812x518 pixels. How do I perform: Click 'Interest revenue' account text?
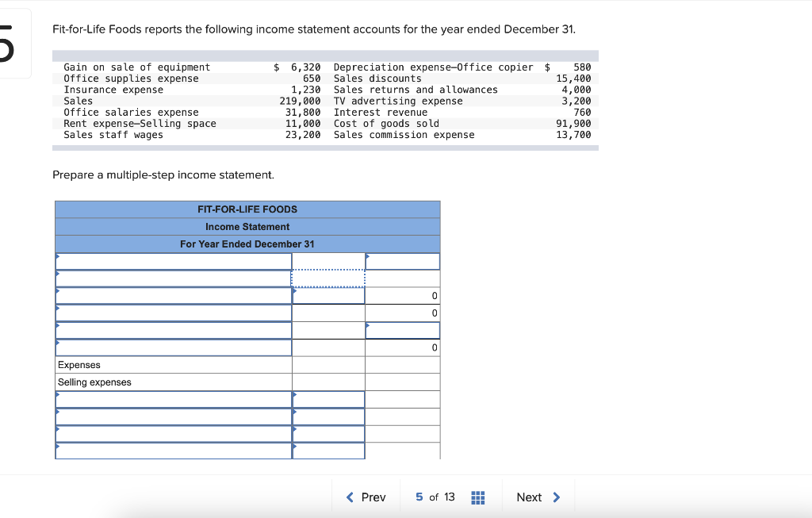pos(381,113)
